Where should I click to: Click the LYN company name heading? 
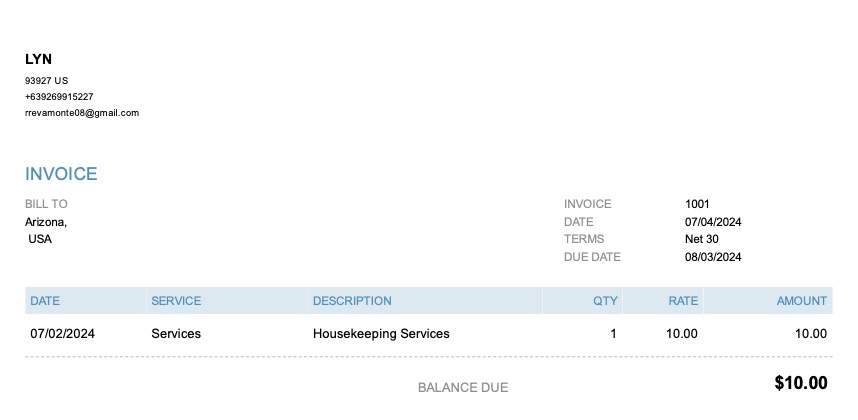38,59
